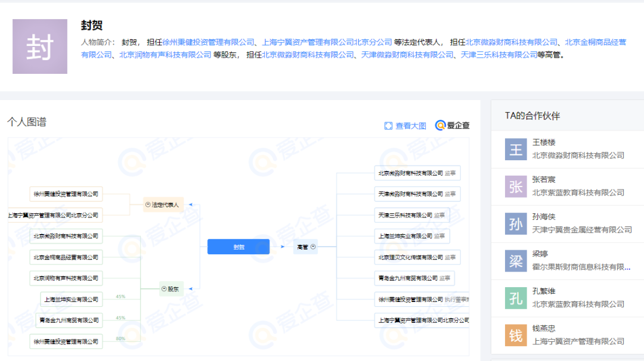Select 北京理贝文化传媒有限公司 监事 node

[417, 257]
